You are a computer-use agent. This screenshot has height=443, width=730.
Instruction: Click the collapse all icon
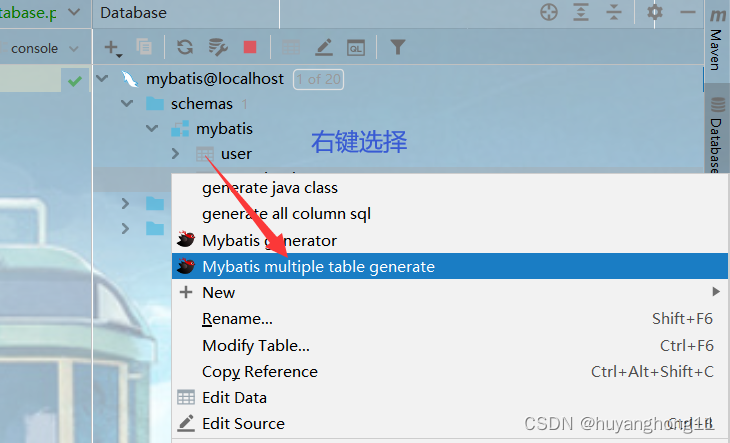coord(614,12)
